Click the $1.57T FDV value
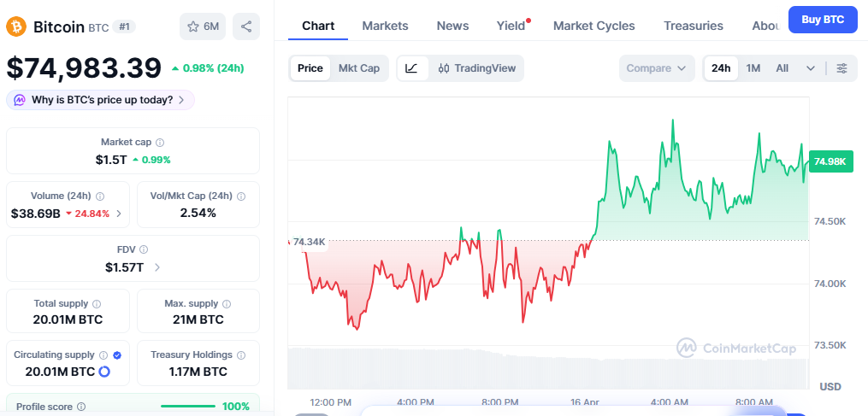Image resolution: width=868 pixels, height=416 pixels. [x=125, y=267]
